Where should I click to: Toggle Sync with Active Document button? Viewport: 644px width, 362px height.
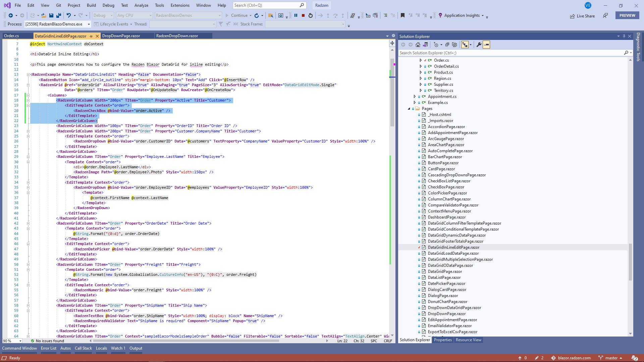[x=465, y=45]
